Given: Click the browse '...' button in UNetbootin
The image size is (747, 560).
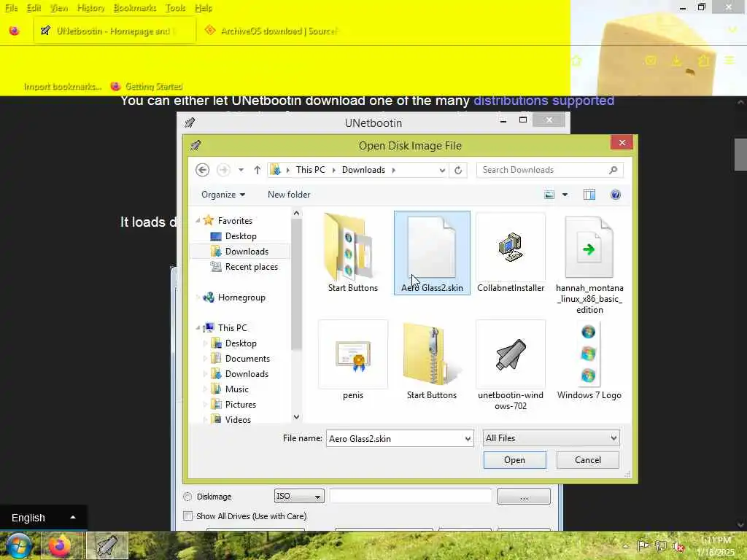Looking at the screenshot, I should point(524,496).
